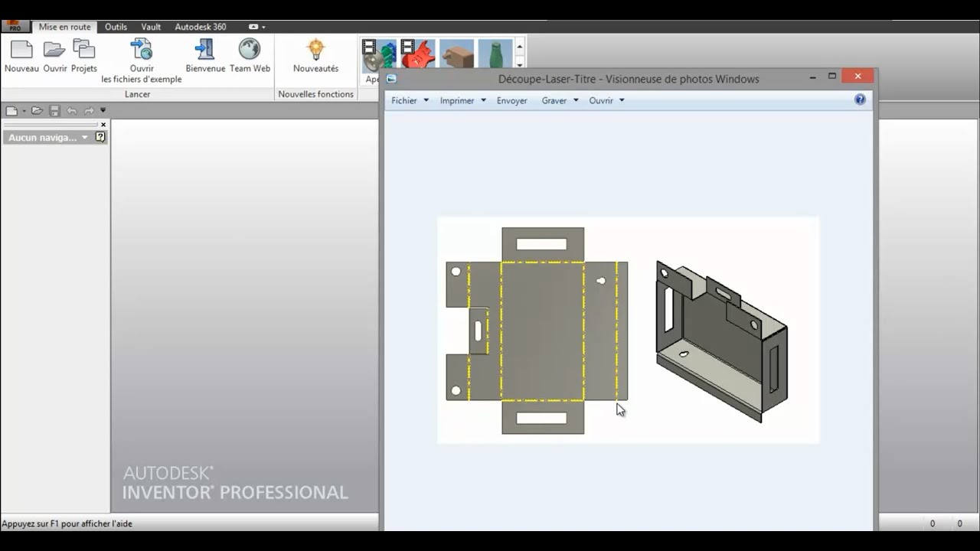The width and height of the screenshot is (980, 551).
Task: Switch to the Outils ribbon tab
Action: 116,27
